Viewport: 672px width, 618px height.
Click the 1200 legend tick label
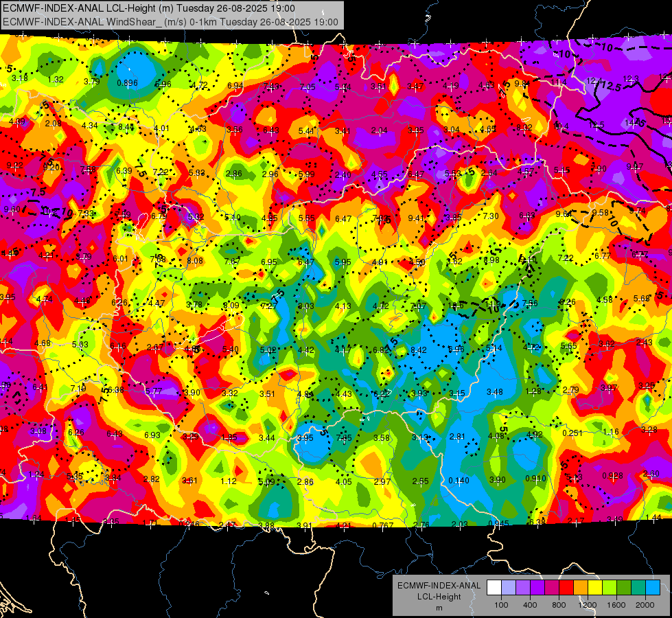[x=587, y=605]
